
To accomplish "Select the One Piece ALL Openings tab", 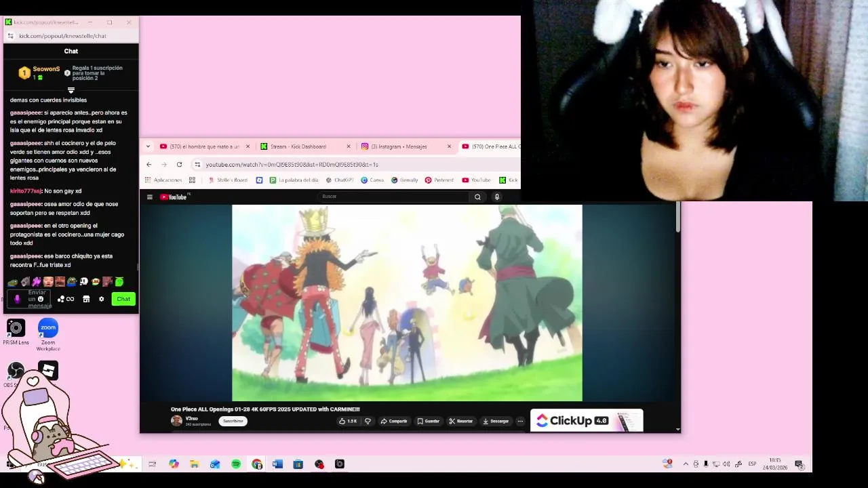I will (x=491, y=146).
